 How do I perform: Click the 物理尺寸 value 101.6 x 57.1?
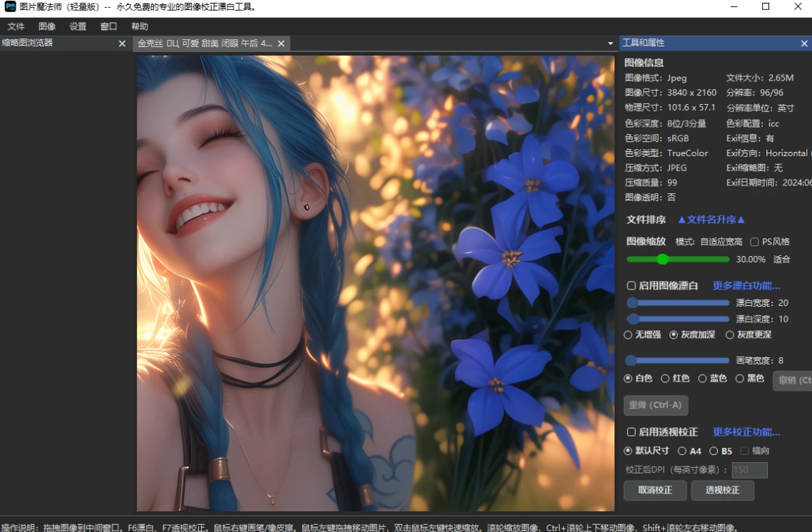tap(691, 108)
